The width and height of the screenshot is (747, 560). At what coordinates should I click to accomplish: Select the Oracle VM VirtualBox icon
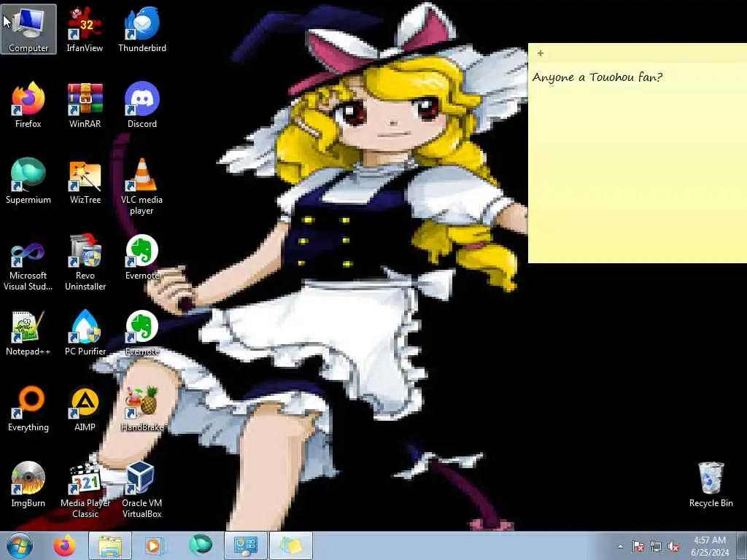[142, 490]
